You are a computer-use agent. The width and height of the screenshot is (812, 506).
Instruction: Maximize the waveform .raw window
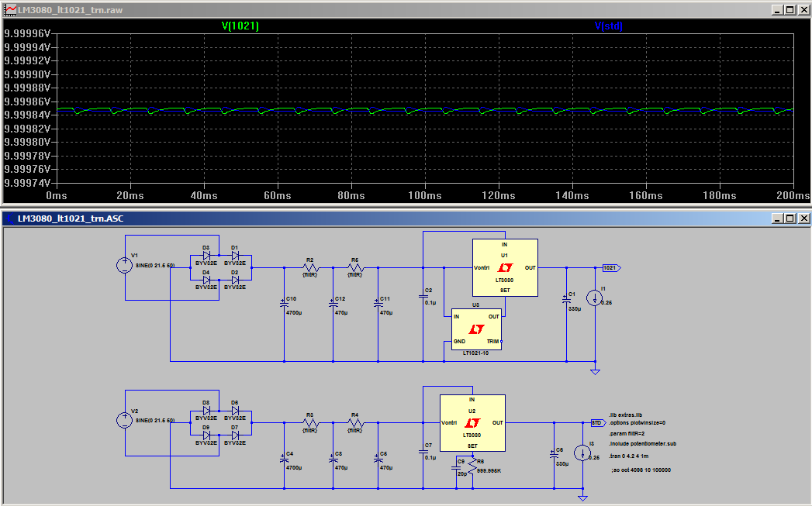coord(790,10)
